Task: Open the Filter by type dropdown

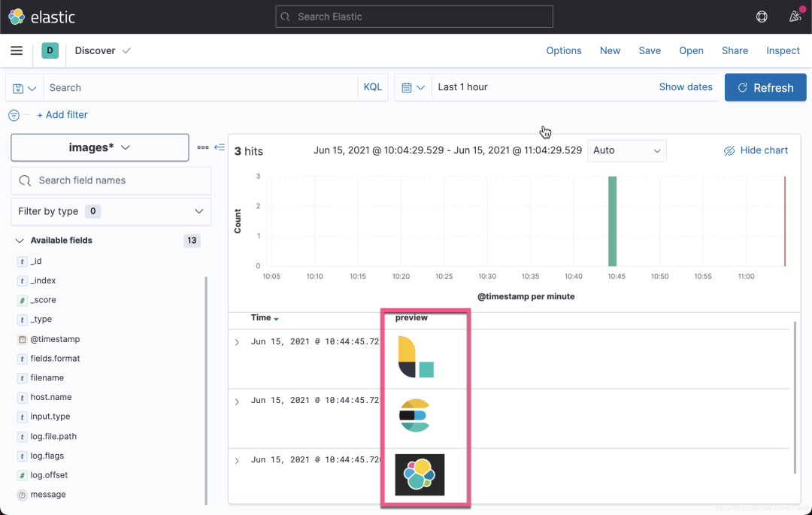Action: click(x=111, y=211)
